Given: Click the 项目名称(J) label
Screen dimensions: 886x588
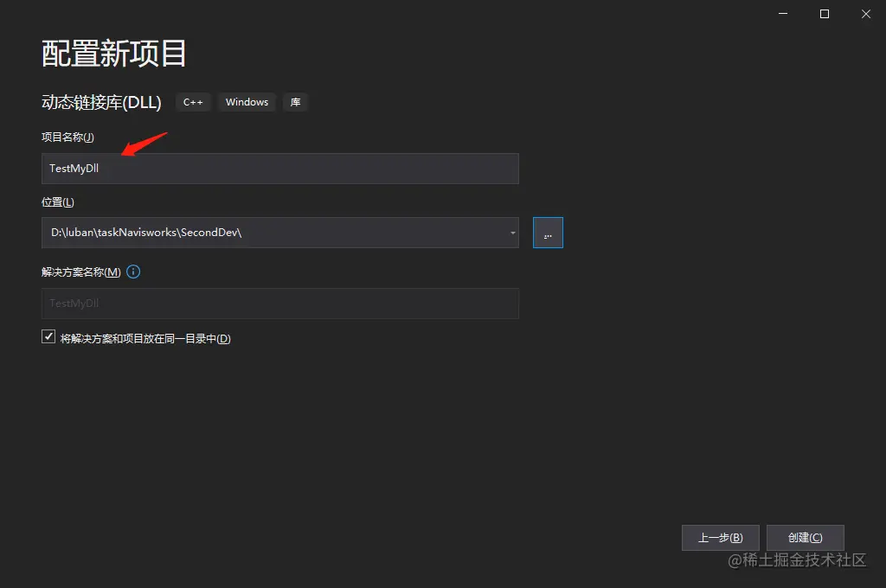Looking at the screenshot, I should (x=67, y=137).
